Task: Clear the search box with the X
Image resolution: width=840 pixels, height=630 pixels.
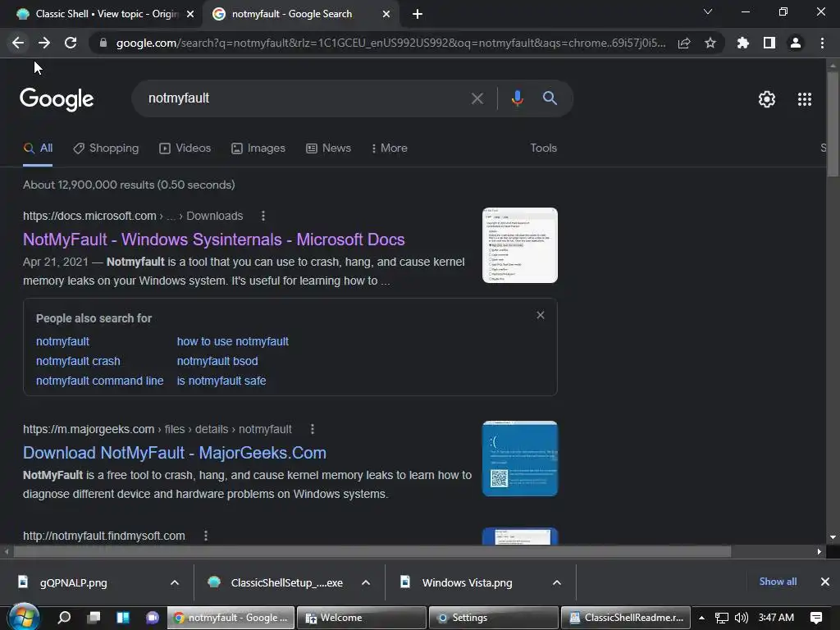Action: point(477,98)
